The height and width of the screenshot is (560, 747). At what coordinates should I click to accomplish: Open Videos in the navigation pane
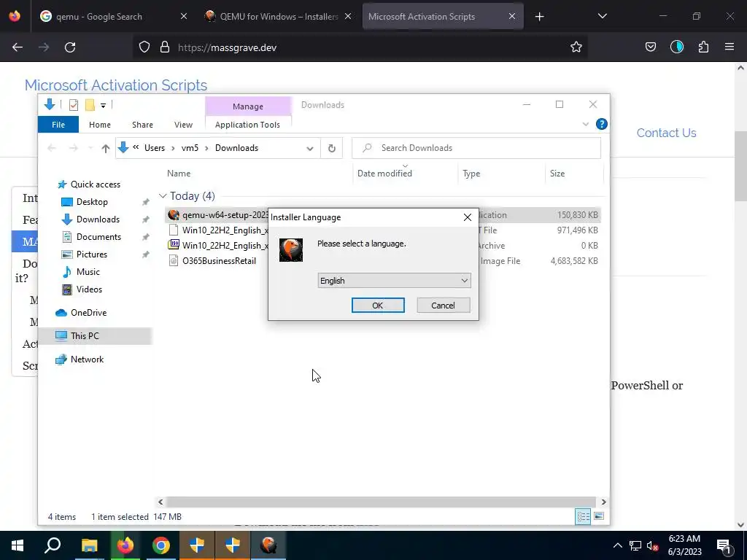89,289
